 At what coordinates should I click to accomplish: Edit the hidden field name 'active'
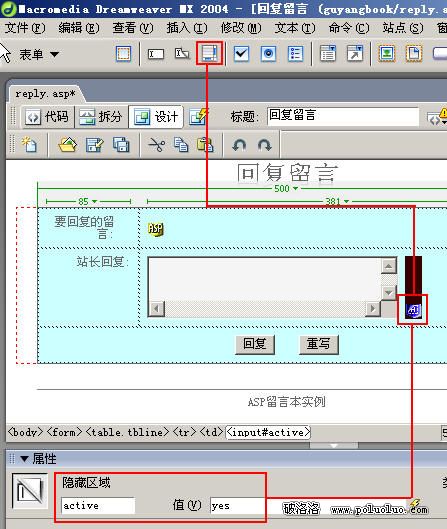[x=98, y=505]
